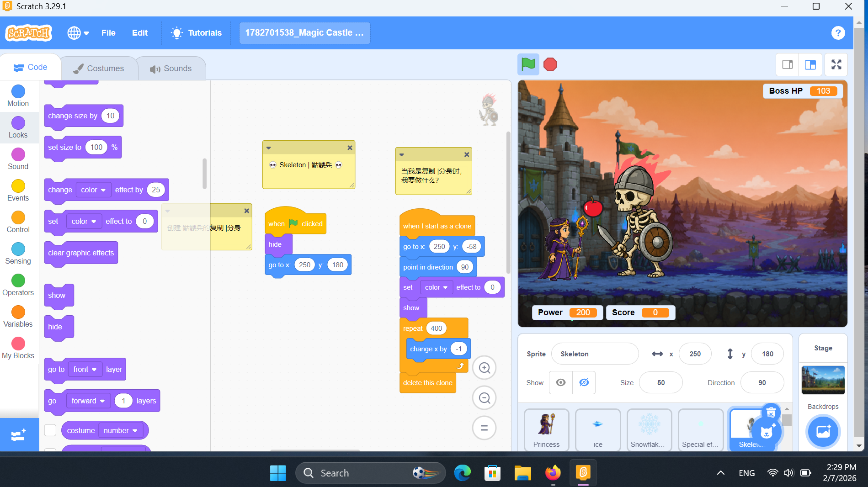Click the sprite name field Skeleton

pyautogui.click(x=595, y=354)
